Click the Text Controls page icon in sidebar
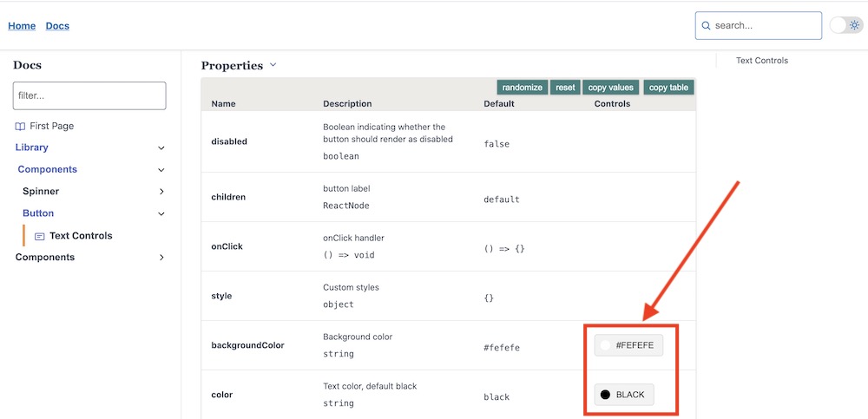Screen dimensions: 868x419 point(40,236)
